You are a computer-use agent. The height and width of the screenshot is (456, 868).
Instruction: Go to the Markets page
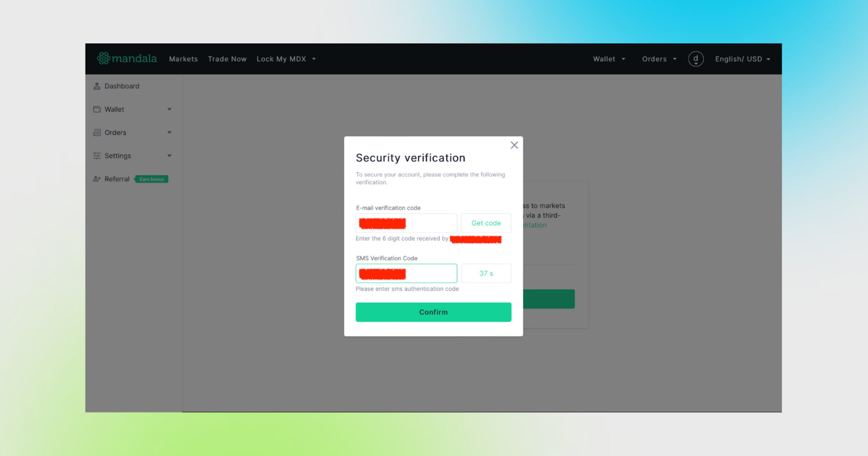183,59
